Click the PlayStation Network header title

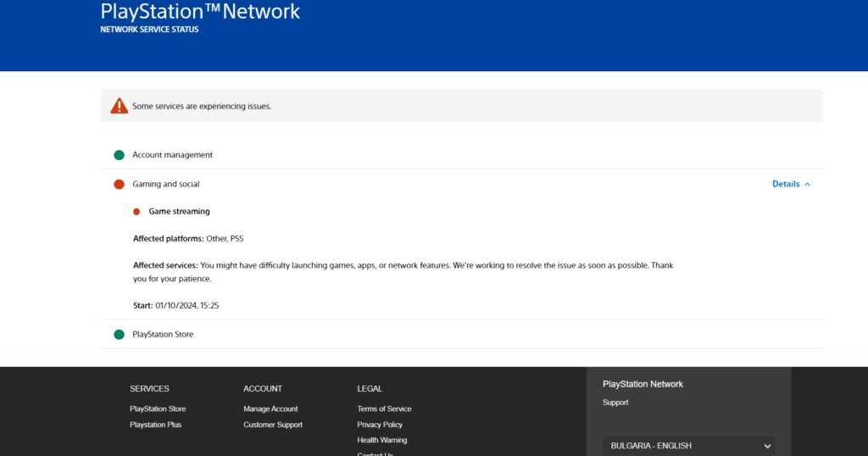(x=200, y=11)
